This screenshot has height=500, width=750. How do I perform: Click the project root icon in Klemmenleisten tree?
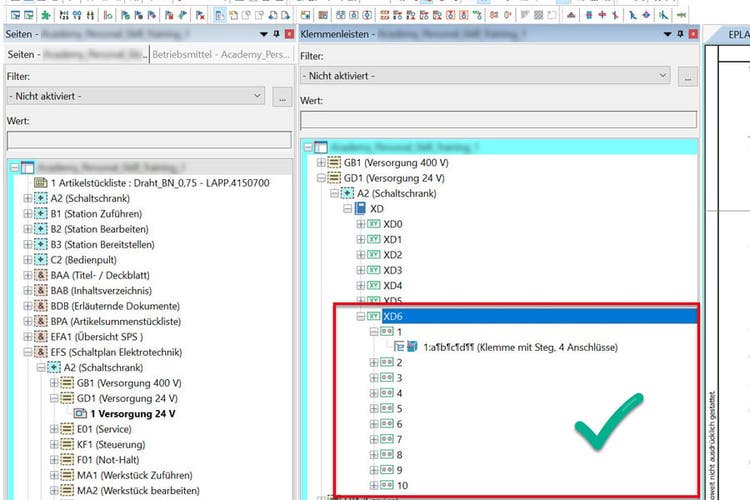(x=323, y=146)
